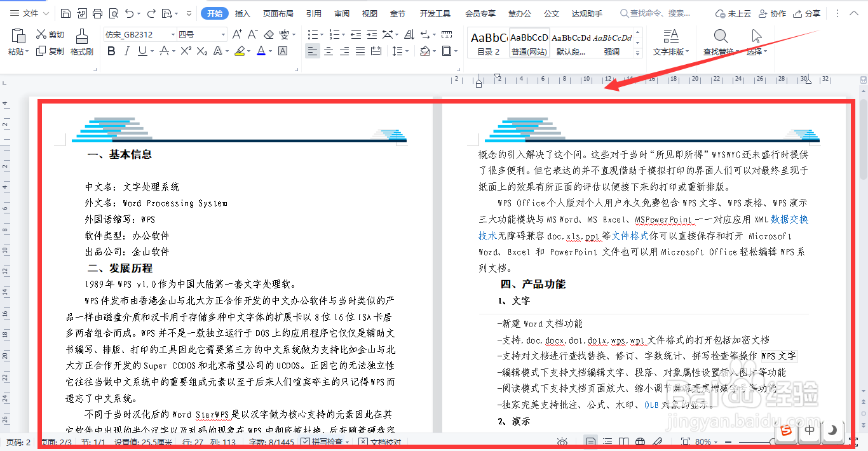868x451 pixels.
Task: Apply distributed alignment icon
Action: tap(376, 51)
